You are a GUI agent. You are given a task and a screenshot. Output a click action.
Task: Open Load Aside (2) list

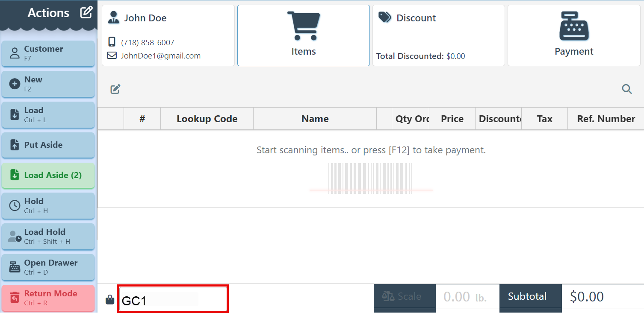click(48, 176)
